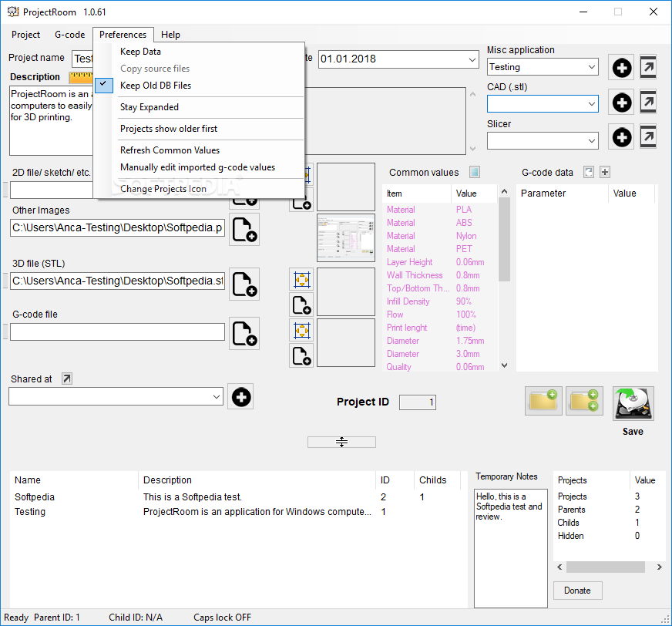Click the small icon beside Common values

474,172
